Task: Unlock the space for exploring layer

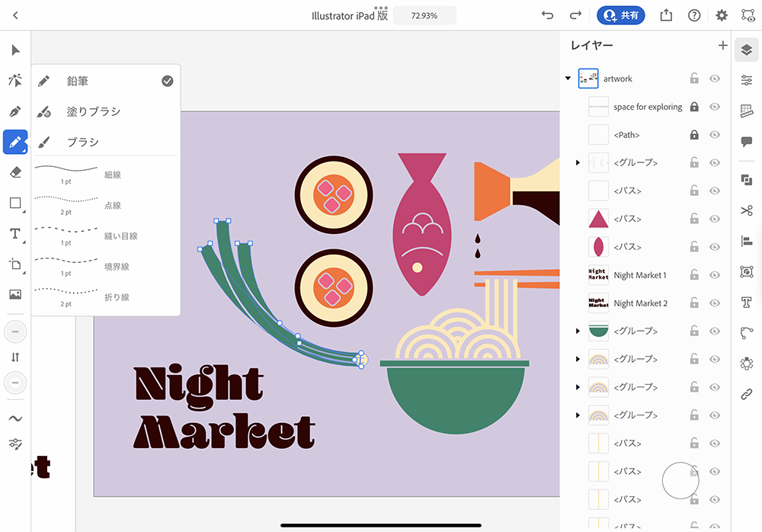Action: point(694,107)
